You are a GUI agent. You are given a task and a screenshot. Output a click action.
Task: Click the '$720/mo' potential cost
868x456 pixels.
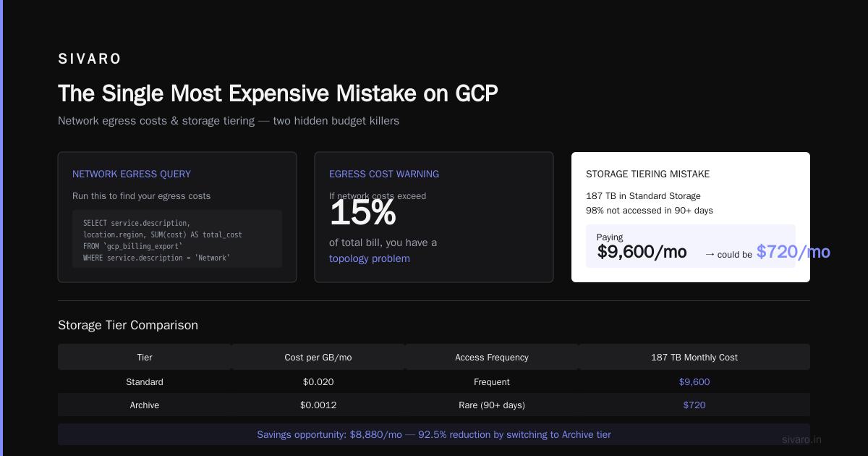pyautogui.click(x=793, y=252)
